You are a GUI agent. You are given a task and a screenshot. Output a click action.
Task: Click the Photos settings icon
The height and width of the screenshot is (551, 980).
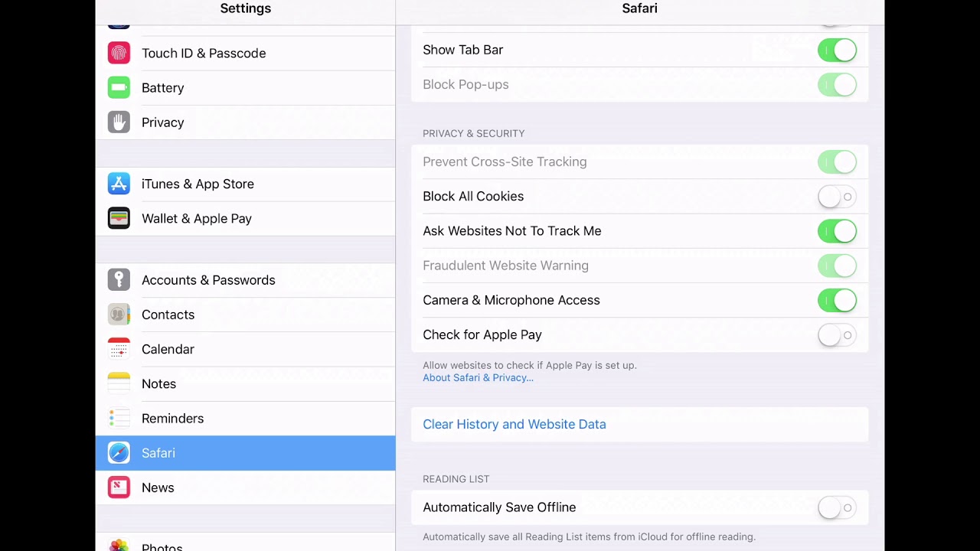point(119,545)
